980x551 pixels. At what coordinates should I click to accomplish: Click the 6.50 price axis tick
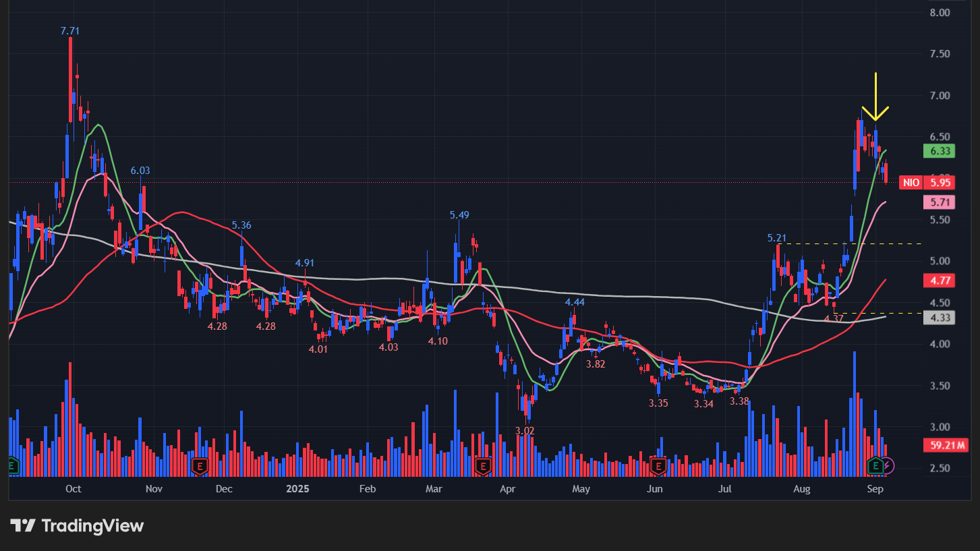[x=940, y=137]
